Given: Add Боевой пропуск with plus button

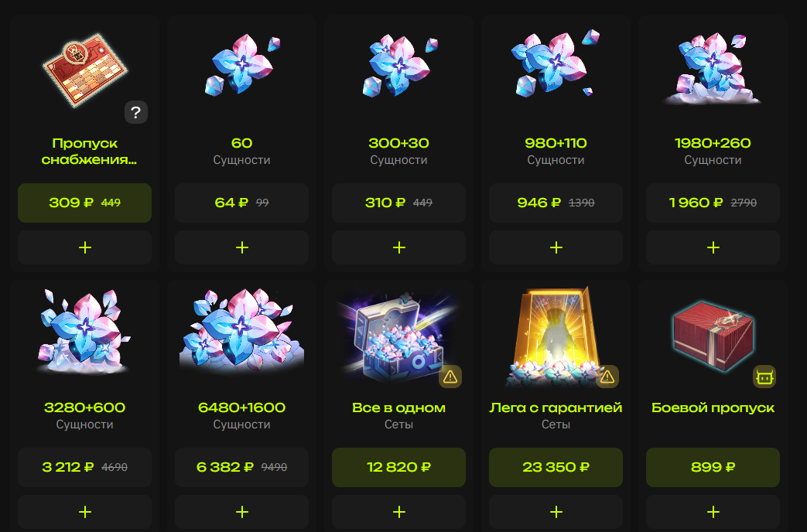Looking at the screenshot, I should (713, 512).
